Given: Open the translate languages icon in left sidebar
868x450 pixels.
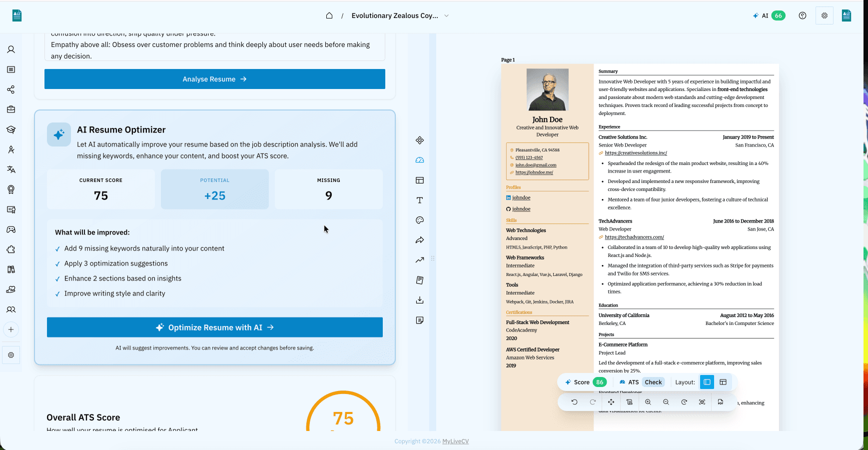Looking at the screenshot, I should [x=11, y=169].
